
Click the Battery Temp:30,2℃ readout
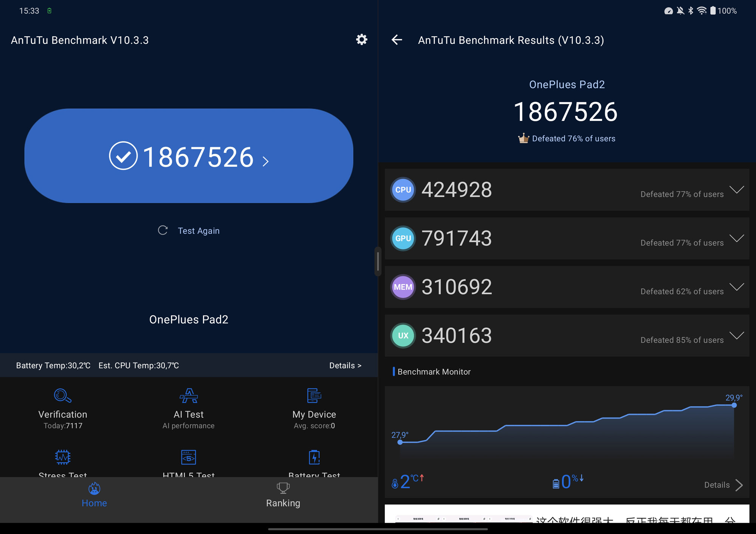(x=53, y=365)
